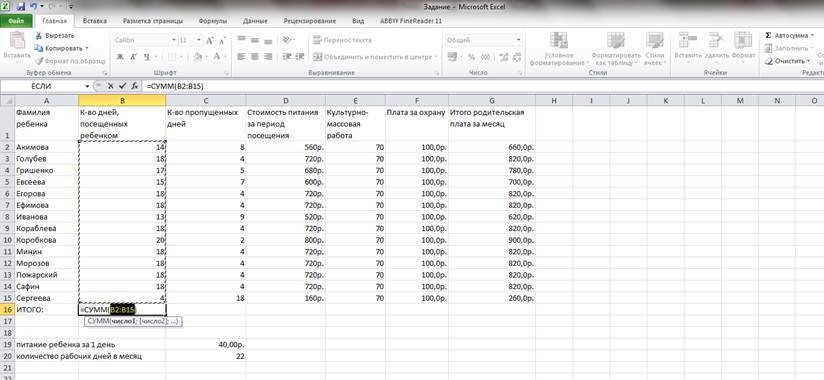Viewport: 824px width, 380px height.
Task: Click the Копировать (copy) button
Action: [x=58, y=48]
